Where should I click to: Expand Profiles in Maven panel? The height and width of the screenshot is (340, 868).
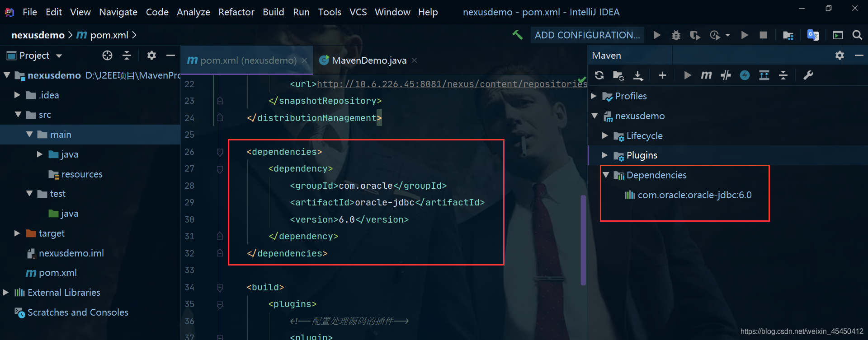click(594, 96)
